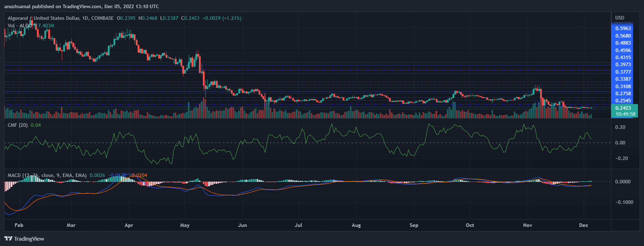Click the USD currency label on price axis

click(x=620, y=18)
